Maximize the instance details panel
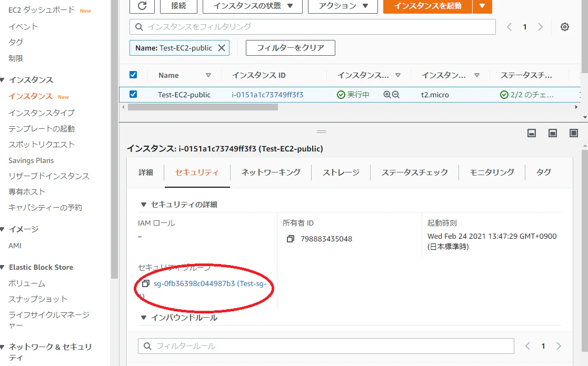The height and width of the screenshot is (366, 588). (x=573, y=134)
